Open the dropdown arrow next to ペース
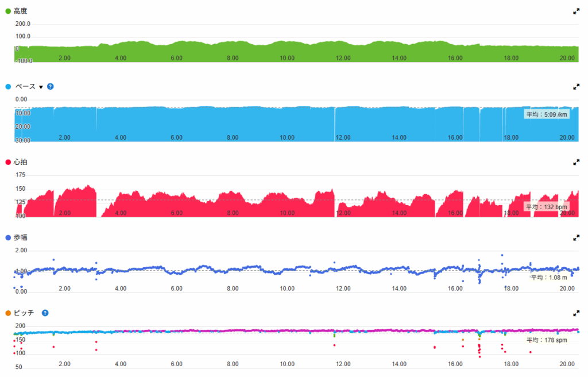The image size is (588, 377). tap(41, 87)
